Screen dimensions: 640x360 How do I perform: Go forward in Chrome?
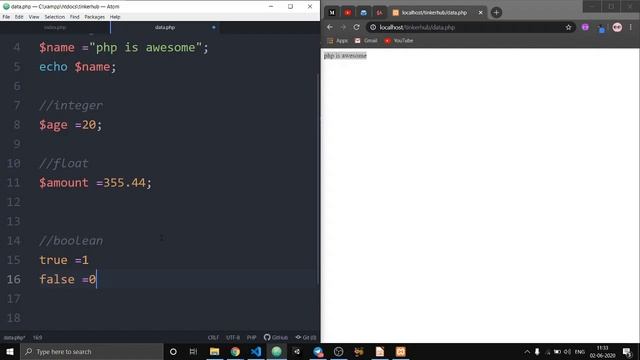(343, 27)
